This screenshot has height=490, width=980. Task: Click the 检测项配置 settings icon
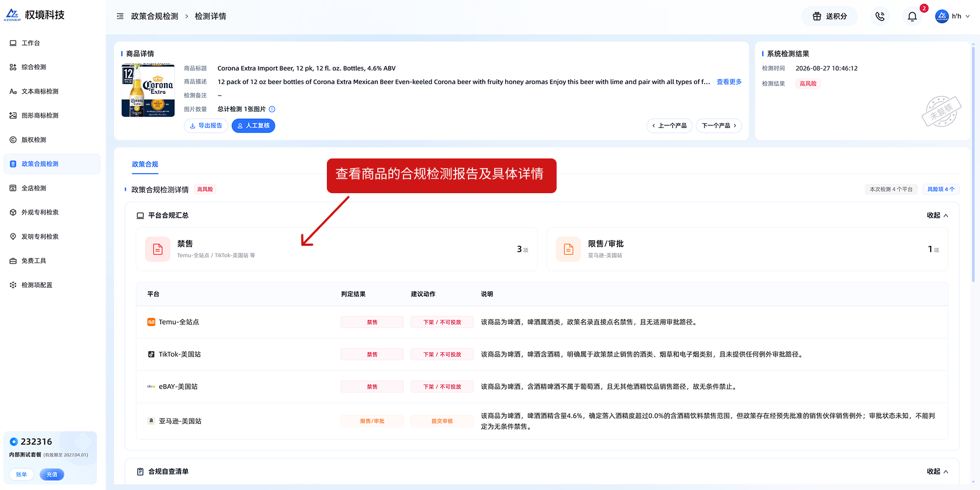(13, 285)
